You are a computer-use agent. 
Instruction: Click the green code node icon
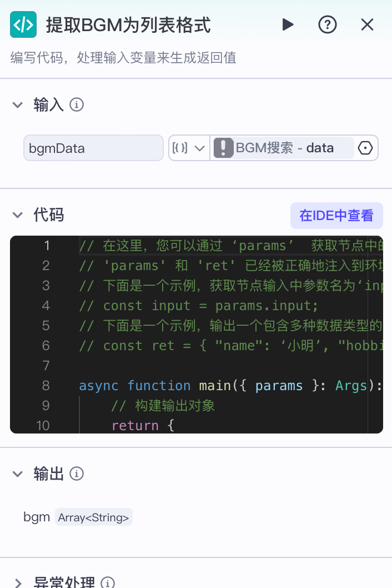[23, 24]
